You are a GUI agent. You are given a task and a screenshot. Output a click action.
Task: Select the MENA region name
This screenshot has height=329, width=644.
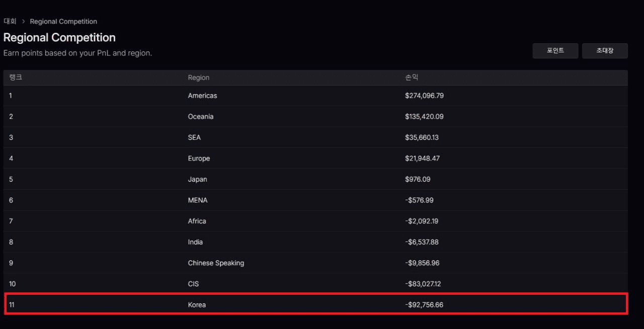pyautogui.click(x=198, y=200)
